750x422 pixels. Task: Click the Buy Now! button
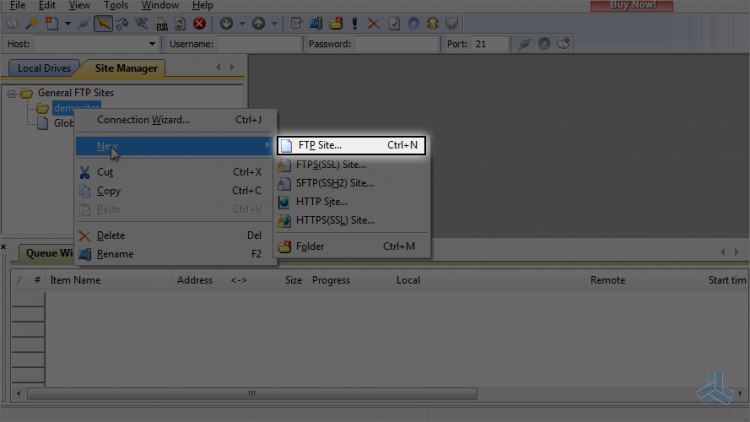[631, 5]
